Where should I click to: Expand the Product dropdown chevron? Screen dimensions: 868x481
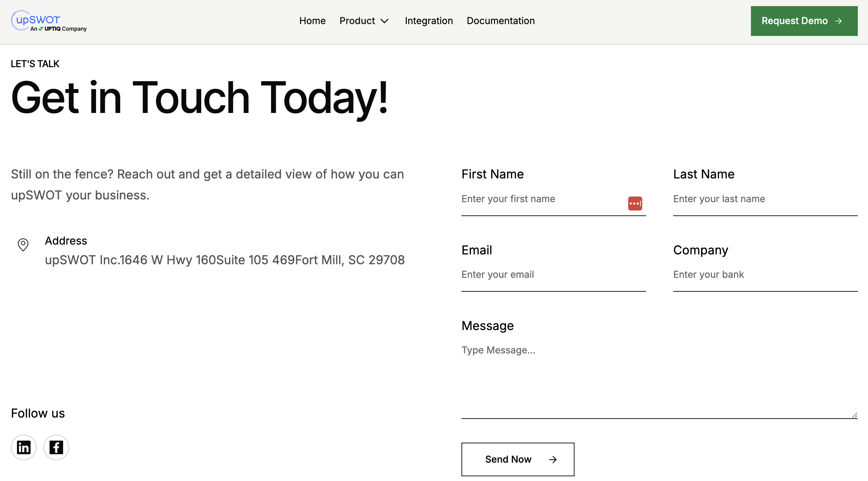coord(384,21)
